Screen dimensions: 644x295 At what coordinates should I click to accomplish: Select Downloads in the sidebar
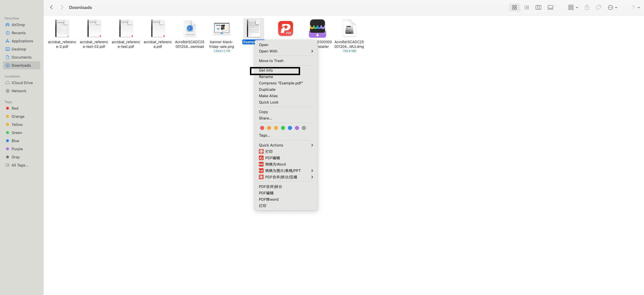(21, 65)
